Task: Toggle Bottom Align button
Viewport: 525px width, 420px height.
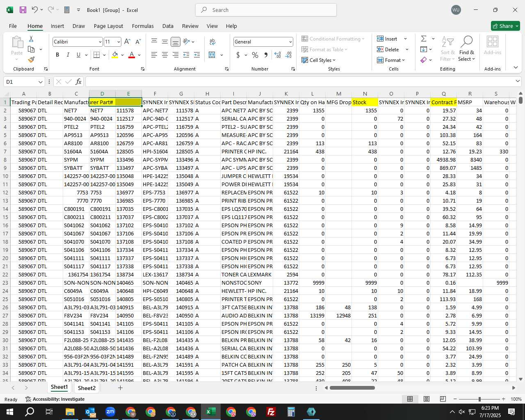Action: click(175, 41)
